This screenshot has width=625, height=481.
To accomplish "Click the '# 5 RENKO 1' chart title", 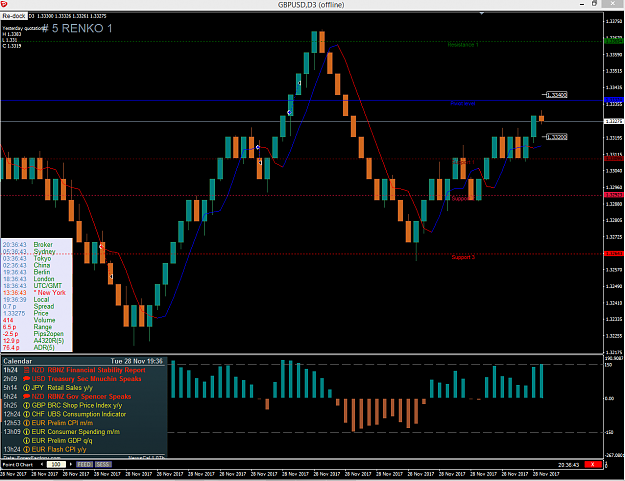I will point(77,28).
